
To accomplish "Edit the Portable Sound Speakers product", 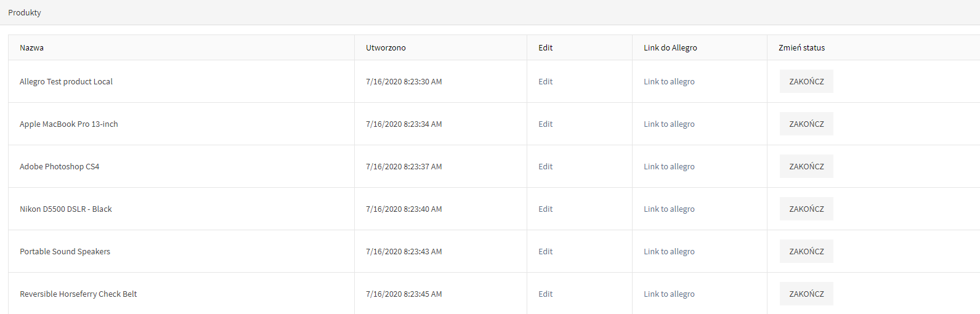I will click(x=545, y=251).
